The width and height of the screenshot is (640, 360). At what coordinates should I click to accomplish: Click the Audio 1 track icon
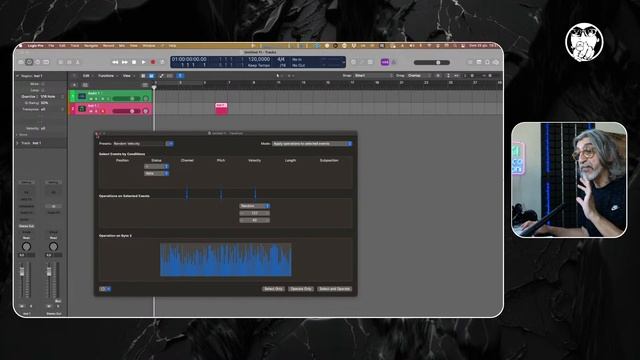tap(82, 96)
